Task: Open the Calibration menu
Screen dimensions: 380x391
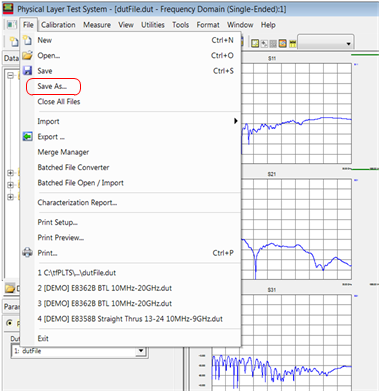Action: point(58,25)
